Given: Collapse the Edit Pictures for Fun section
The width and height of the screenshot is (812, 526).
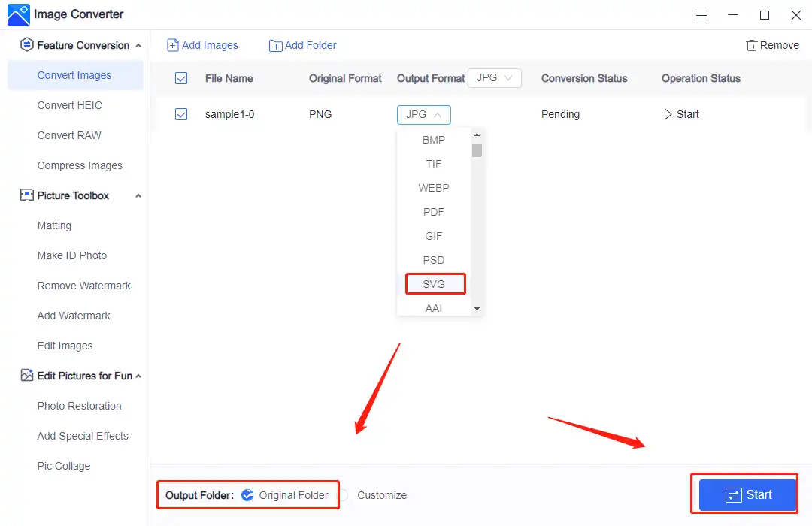Looking at the screenshot, I should (x=138, y=376).
